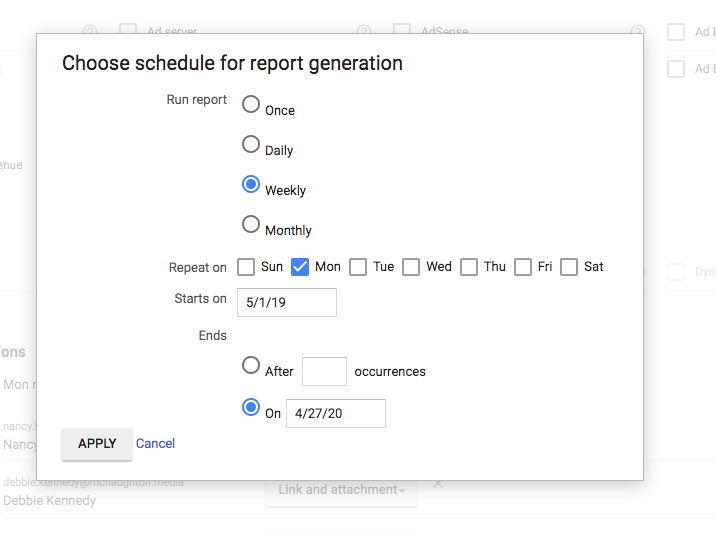Screen dimensions: 716x533
Task: Select the After occurrences radio button
Action: click(251, 366)
